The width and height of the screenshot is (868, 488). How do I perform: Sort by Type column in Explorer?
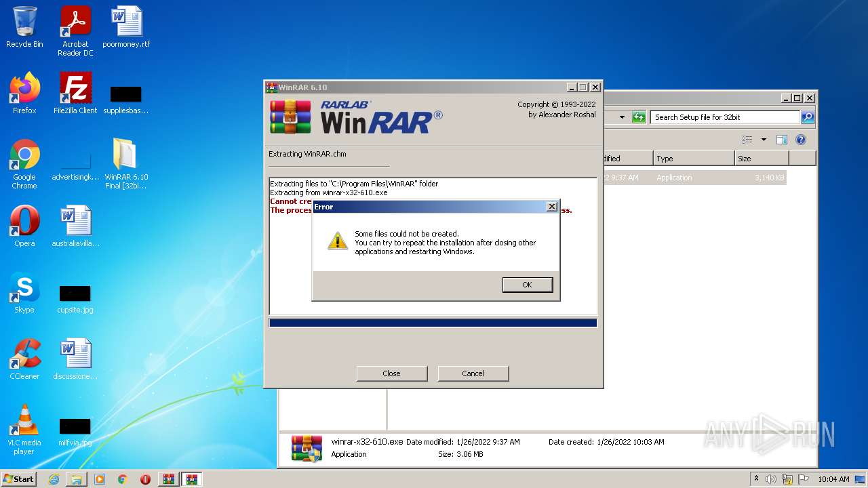click(x=694, y=159)
